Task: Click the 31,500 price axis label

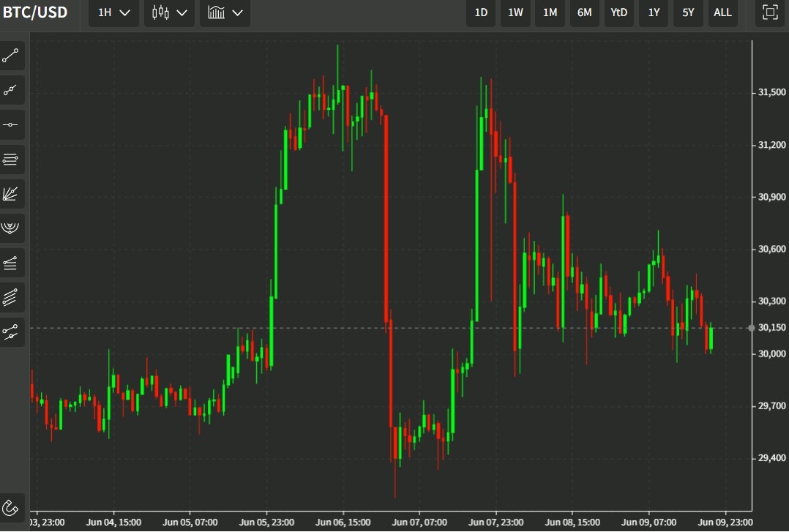Action: pos(772,92)
